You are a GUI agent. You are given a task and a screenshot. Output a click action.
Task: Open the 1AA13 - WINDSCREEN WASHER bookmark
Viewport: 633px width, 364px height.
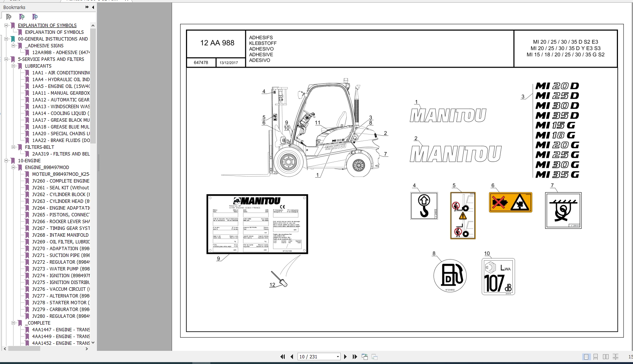(61, 107)
